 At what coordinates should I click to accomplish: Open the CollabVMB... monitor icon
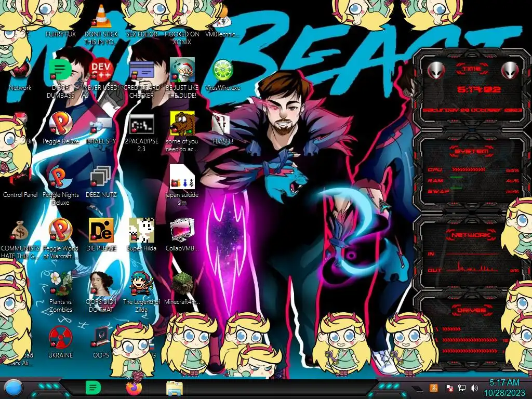point(182,235)
